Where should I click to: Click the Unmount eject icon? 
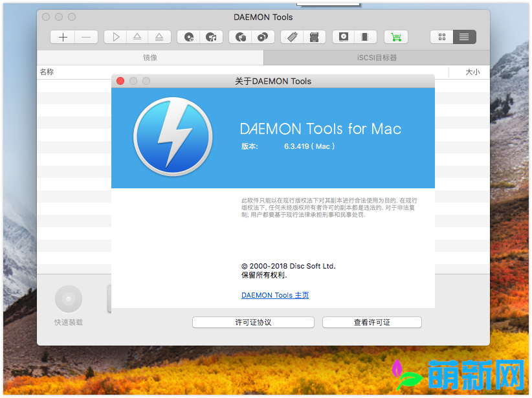tap(138, 37)
